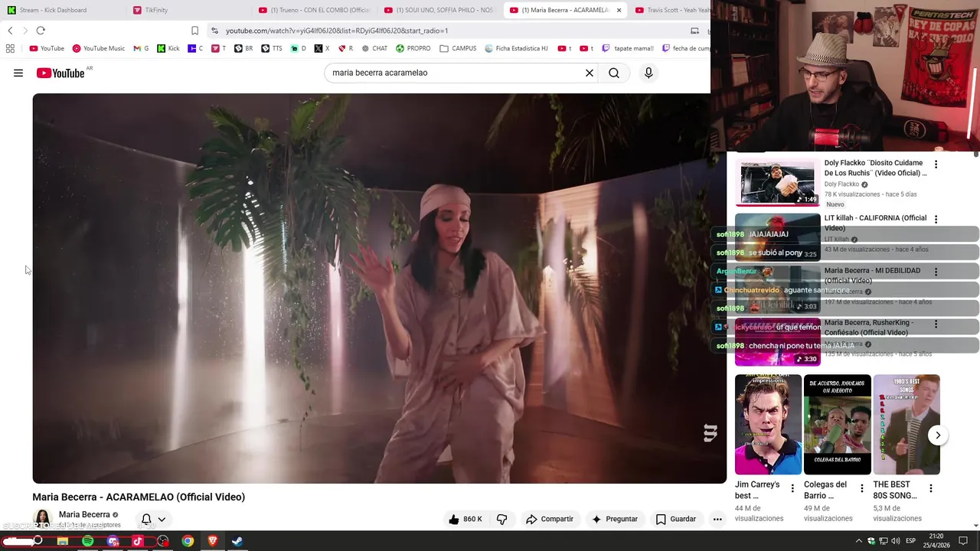Open the YouTube Music bookmark
The height and width of the screenshot is (551, 980).
99,48
